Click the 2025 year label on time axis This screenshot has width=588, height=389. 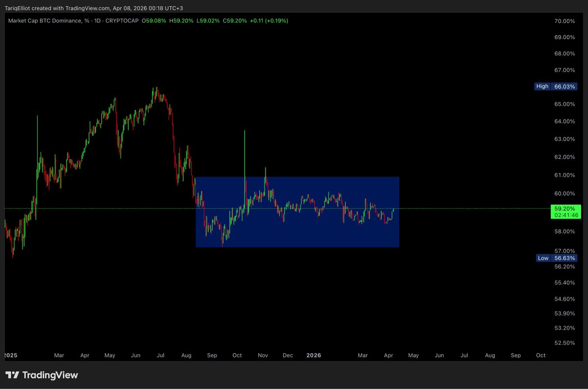[x=10, y=355]
